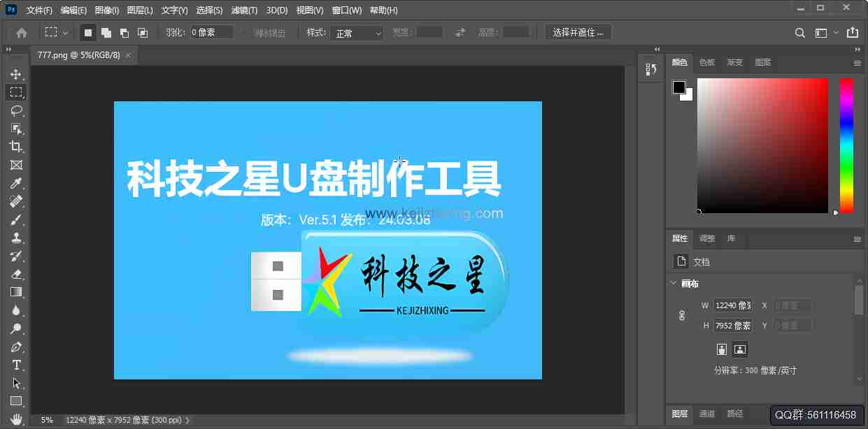Image resolution: width=868 pixels, height=429 pixels.
Task: Enable Subtract from selection mode
Action: tap(124, 32)
